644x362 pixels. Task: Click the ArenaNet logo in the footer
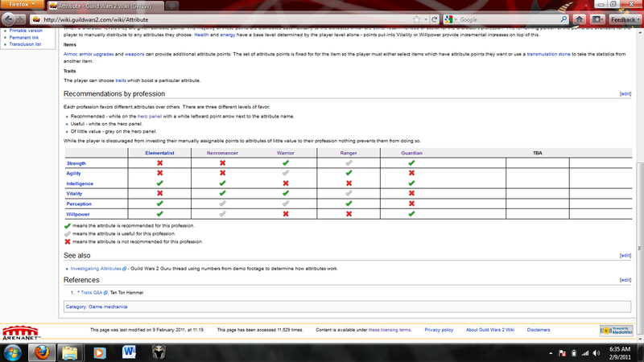22,332
